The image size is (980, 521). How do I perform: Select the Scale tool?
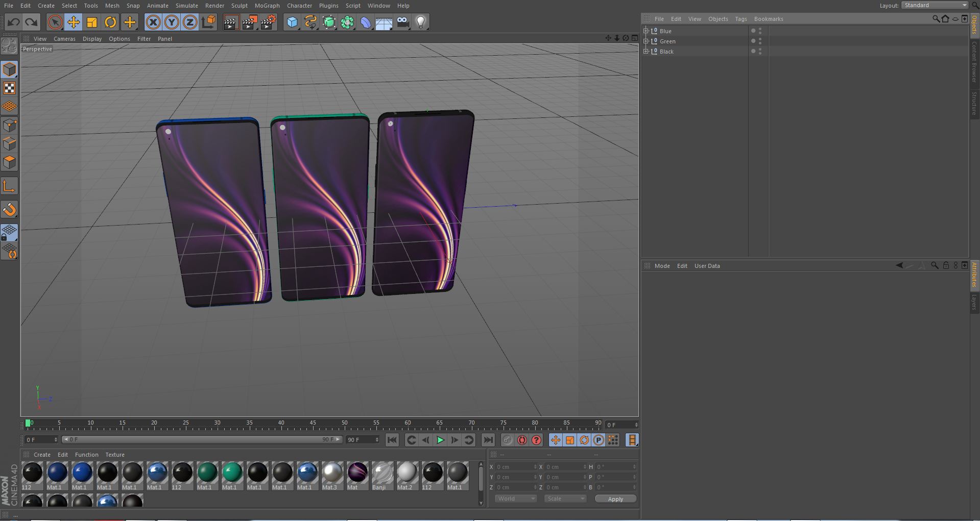[92, 22]
